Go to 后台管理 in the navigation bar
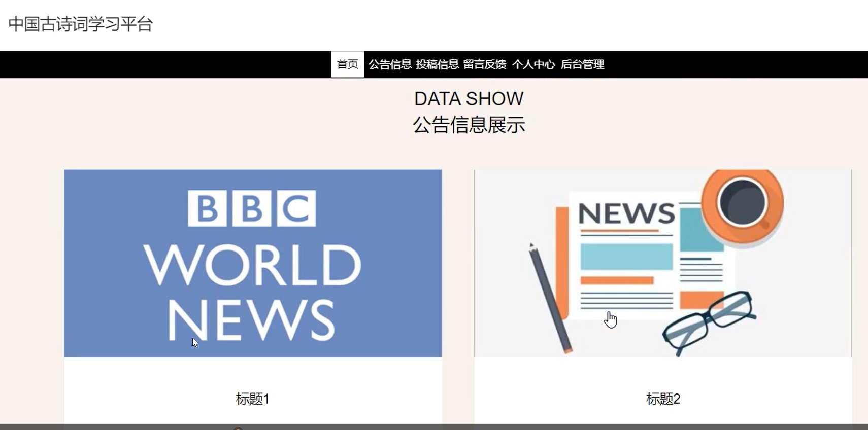868x430 pixels. click(582, 64)
